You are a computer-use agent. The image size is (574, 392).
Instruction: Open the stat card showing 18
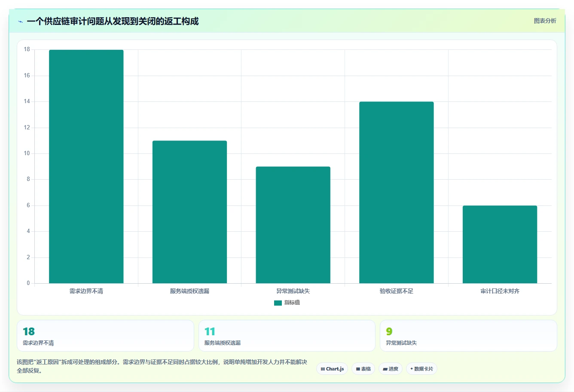[105, 336]
